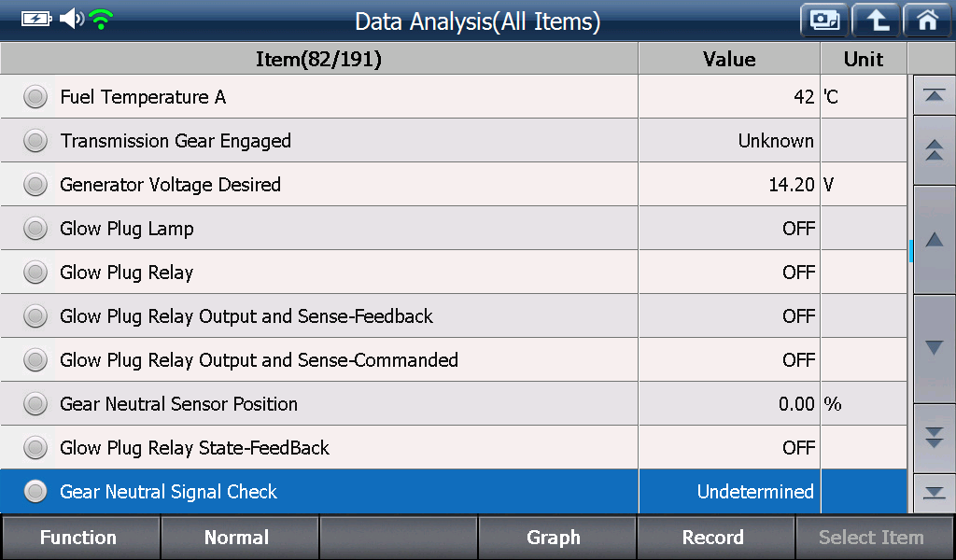This screenshot has height=560, width=956.
Task: Click the Value column header
Action: 729,59
